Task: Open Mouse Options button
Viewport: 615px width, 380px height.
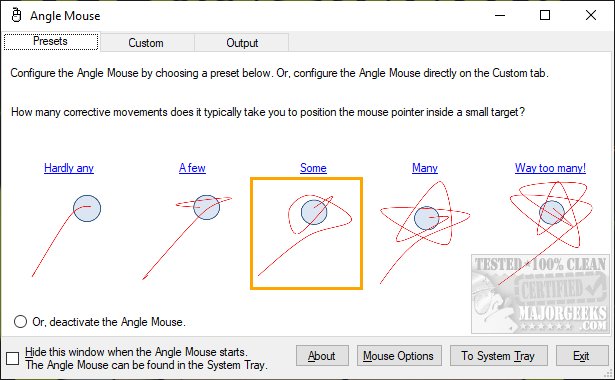Action: click(x=399, y=356)
